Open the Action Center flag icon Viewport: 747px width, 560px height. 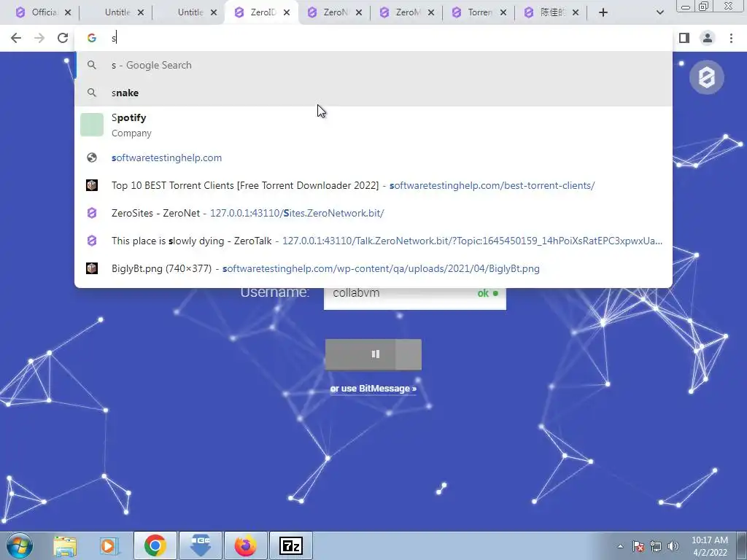coord(638,546)
